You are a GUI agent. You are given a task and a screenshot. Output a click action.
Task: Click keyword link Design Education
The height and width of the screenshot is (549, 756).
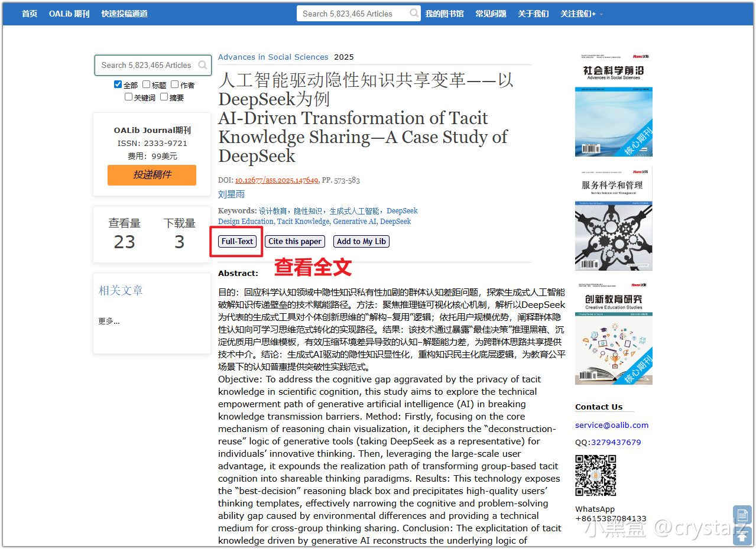tap(245, 222)
